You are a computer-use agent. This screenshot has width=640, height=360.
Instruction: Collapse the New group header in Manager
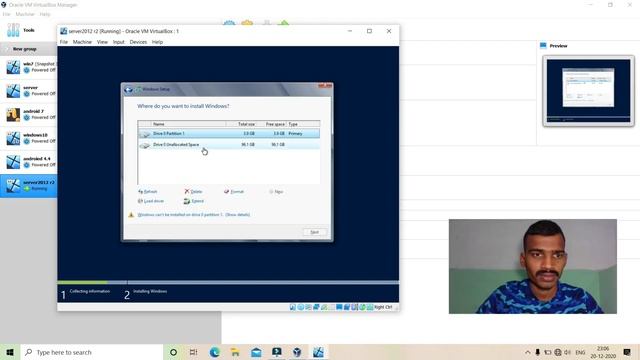[x=29, y=49]
